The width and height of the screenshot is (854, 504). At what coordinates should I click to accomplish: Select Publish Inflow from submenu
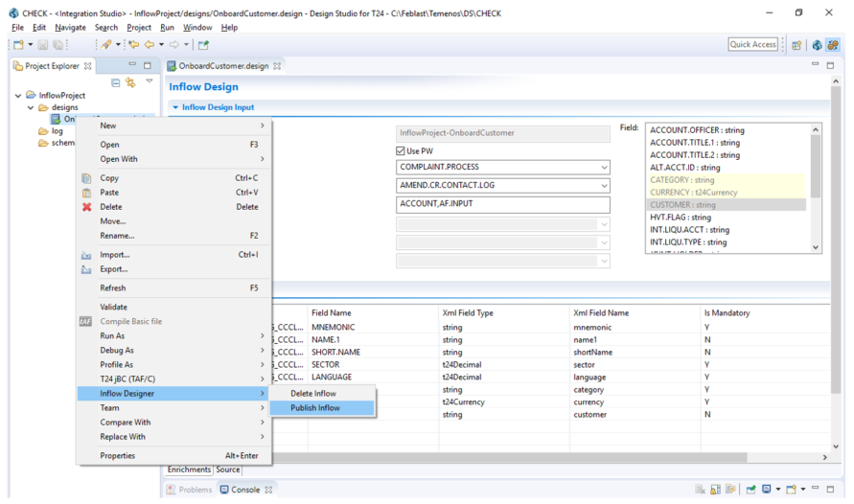pos(315,408)
